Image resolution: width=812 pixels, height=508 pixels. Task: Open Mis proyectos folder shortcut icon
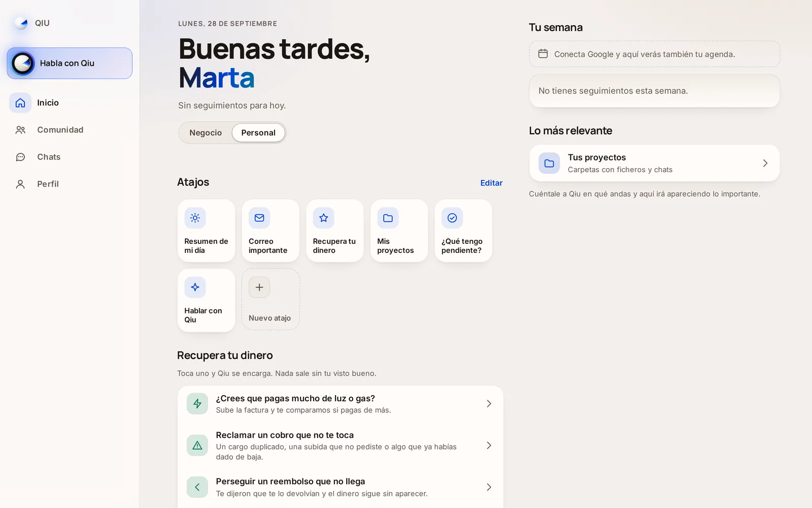[x=388, y=218]
